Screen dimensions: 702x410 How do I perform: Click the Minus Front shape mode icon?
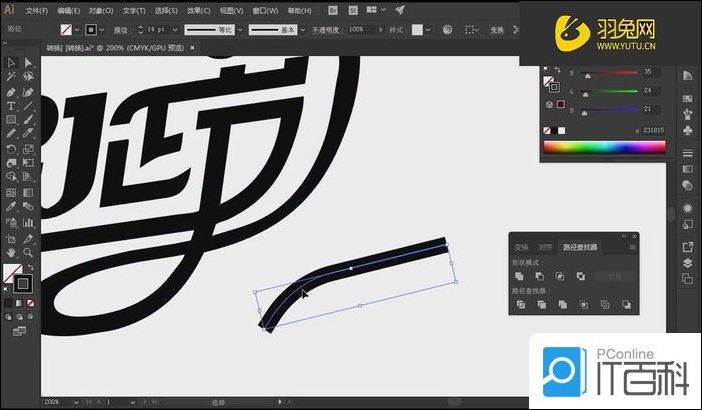[x=539, y=276]
